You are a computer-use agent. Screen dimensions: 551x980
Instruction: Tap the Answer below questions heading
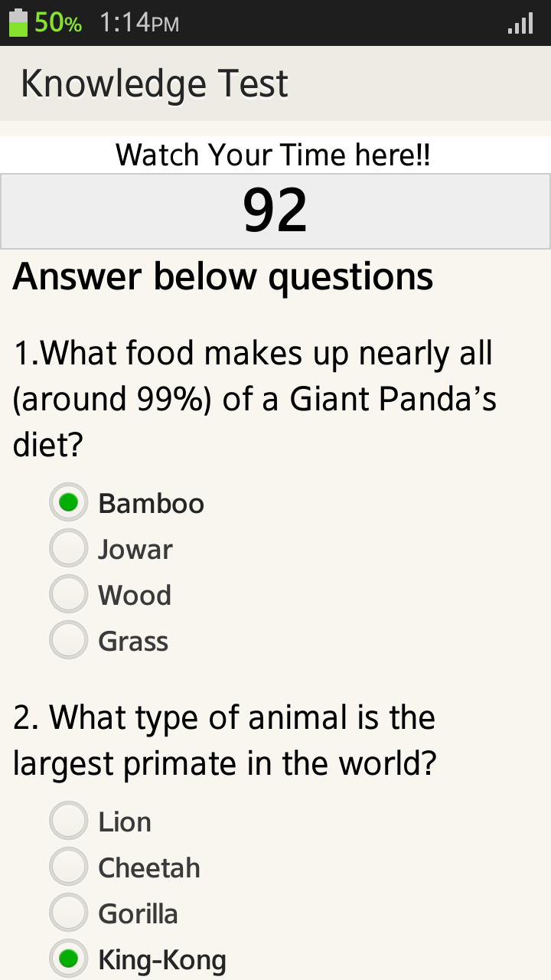223,276
